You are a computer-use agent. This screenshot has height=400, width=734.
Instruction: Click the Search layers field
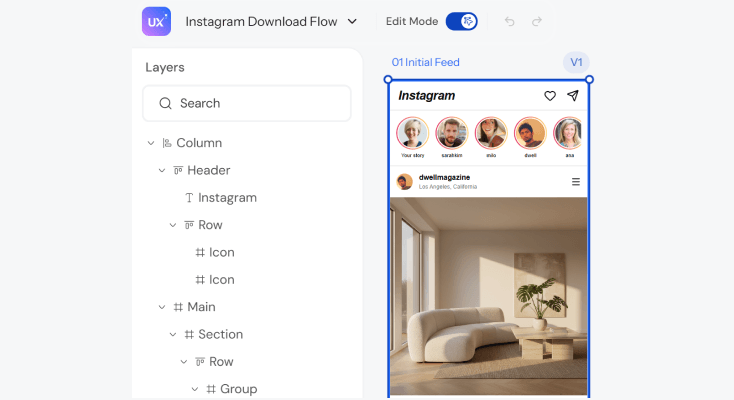tap(247, 103)
